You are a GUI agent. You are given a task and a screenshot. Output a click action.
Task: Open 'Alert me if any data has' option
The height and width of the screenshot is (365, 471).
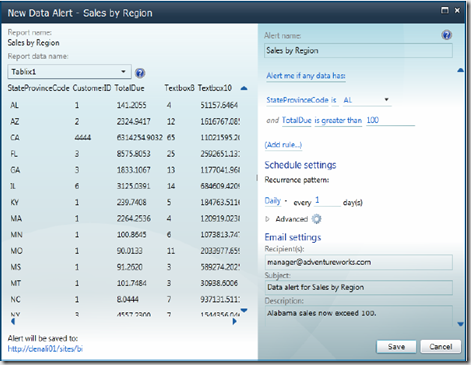pyautogui.click(x=306, y=76)
